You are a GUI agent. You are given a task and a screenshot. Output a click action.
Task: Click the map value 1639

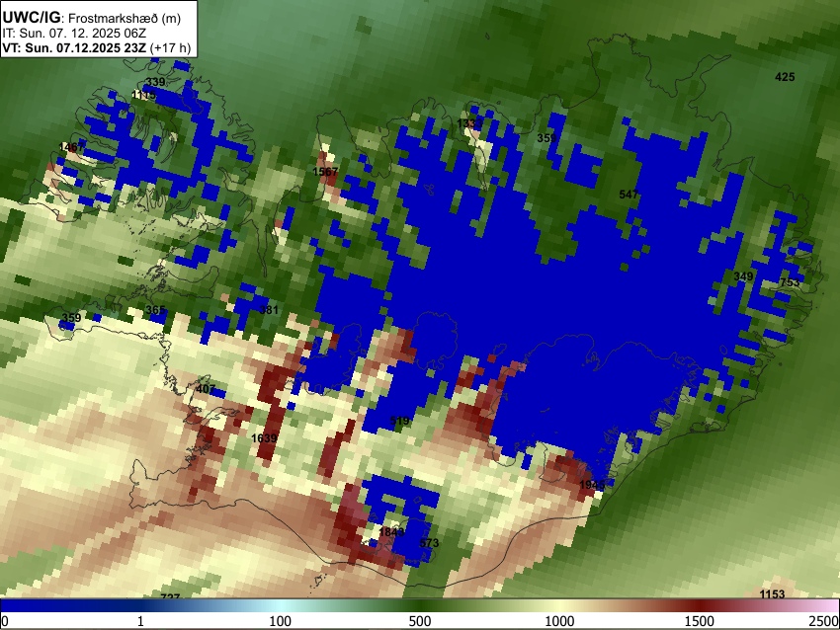pyautogui.click(x=264, y=437)
